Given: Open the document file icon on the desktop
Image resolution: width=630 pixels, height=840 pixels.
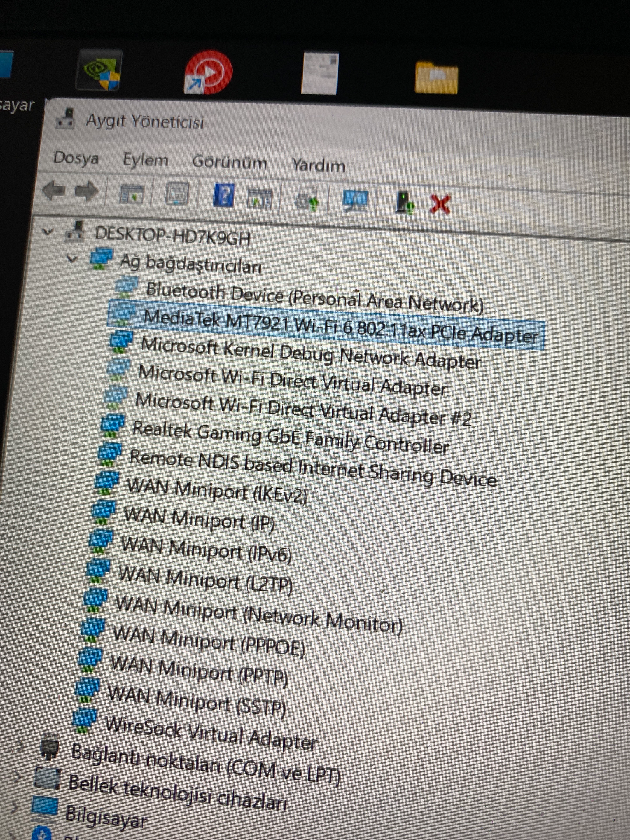Looking at the screenshot, I should tap(320, 73).
